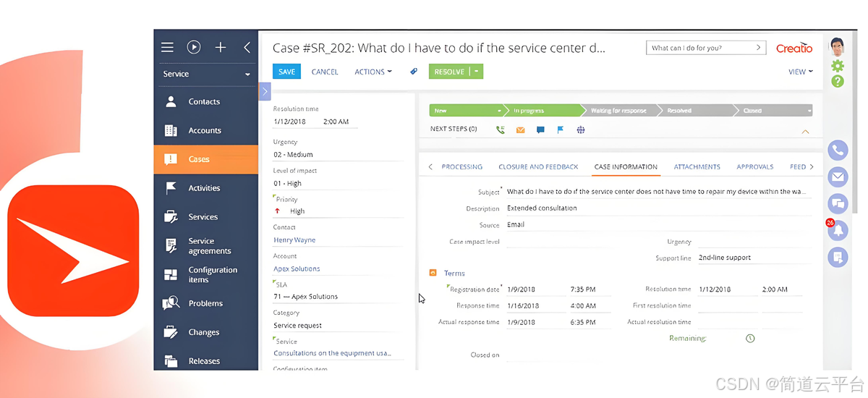This screenshot has width=868, height=398.
Task: Switch to the PROCESSING tab
Action: click(461, 166)
